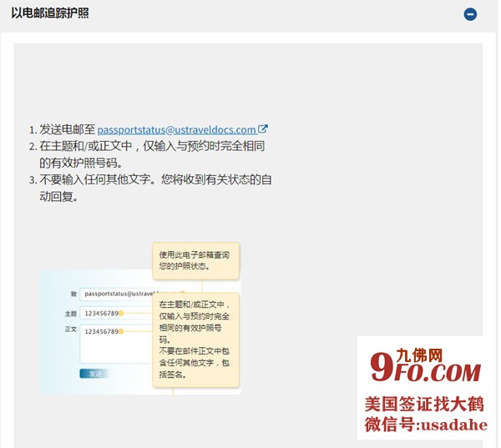Click the 主题 label in the email illustration

pos(71,314)
